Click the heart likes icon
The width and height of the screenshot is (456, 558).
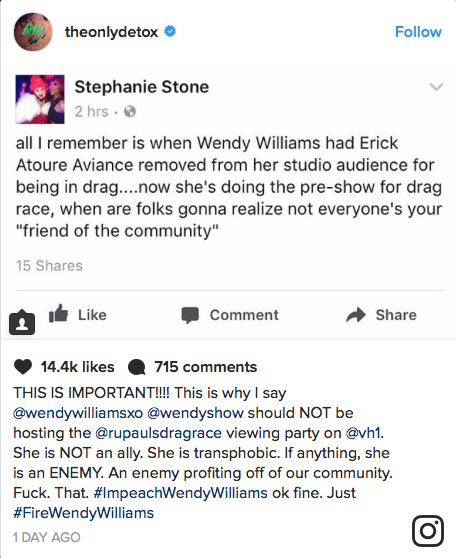23,367
